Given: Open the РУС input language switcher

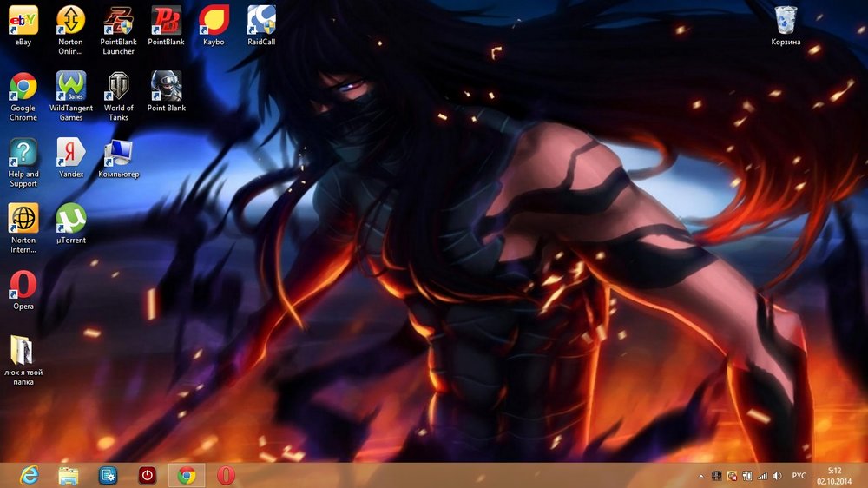Looking at the screenshot, I should [x=799, y=476].
